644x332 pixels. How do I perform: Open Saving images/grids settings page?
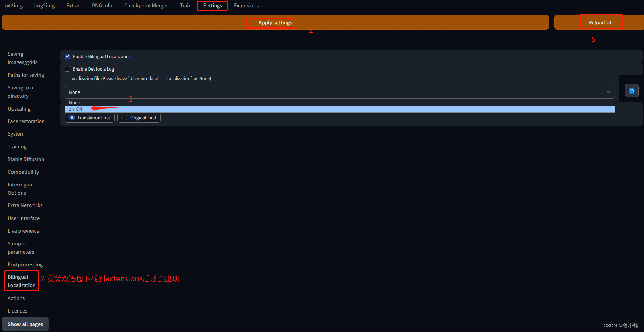(23, 58)
